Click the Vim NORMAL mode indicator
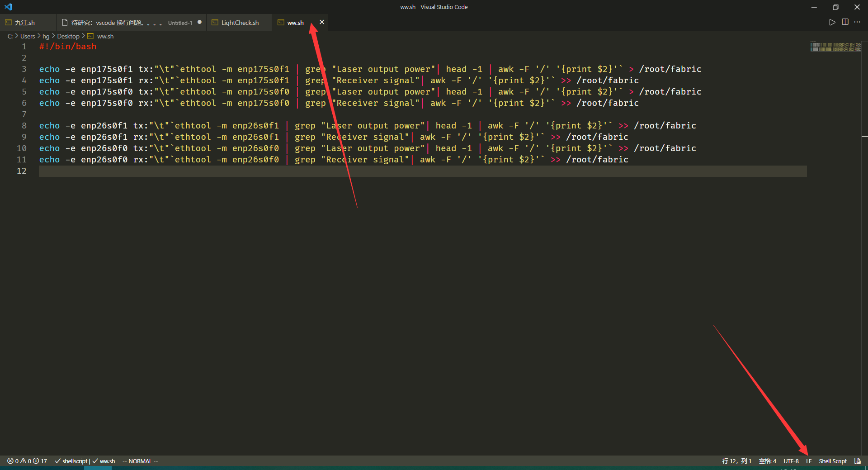Image resolution: width=868 pixels, height=470 pixels. point(140,461)
